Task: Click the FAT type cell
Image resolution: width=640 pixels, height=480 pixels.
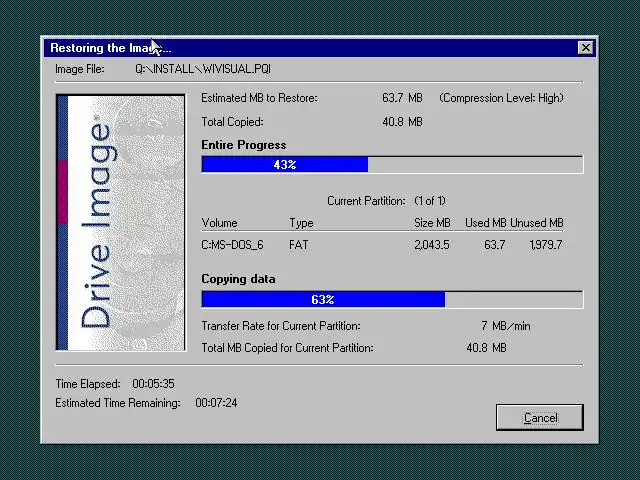Action: (298, 245)
